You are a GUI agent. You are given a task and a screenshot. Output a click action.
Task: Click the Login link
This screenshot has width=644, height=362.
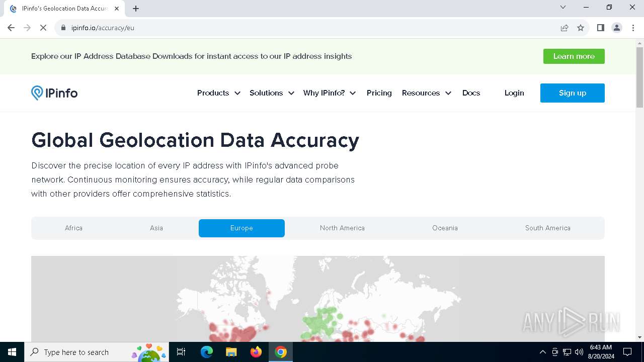click(x=514, y=93)
